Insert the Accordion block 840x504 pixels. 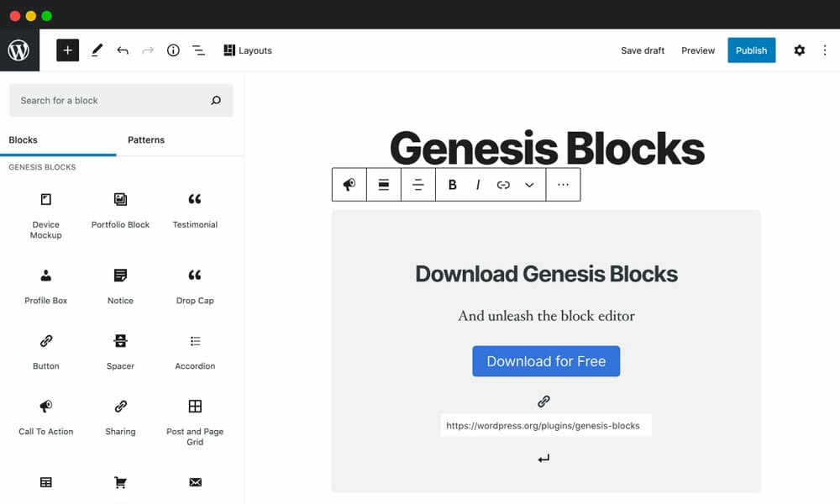click(x=195, y=353)
